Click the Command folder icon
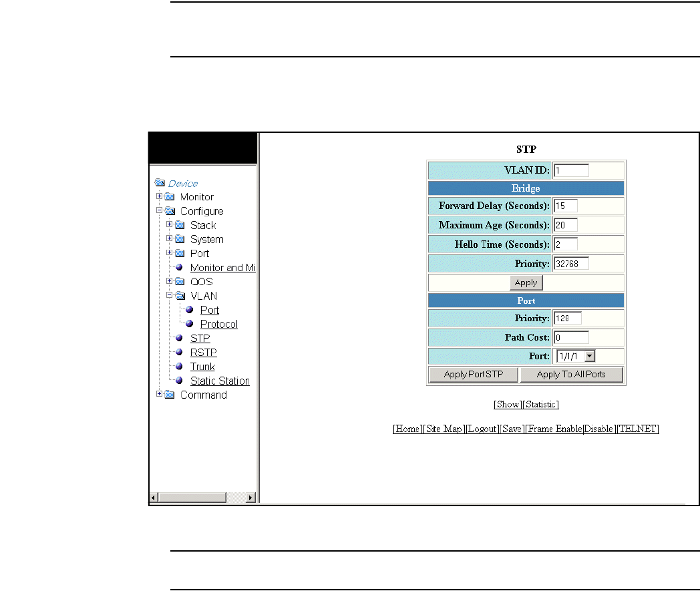700x593 pixels. click(170, 395)
